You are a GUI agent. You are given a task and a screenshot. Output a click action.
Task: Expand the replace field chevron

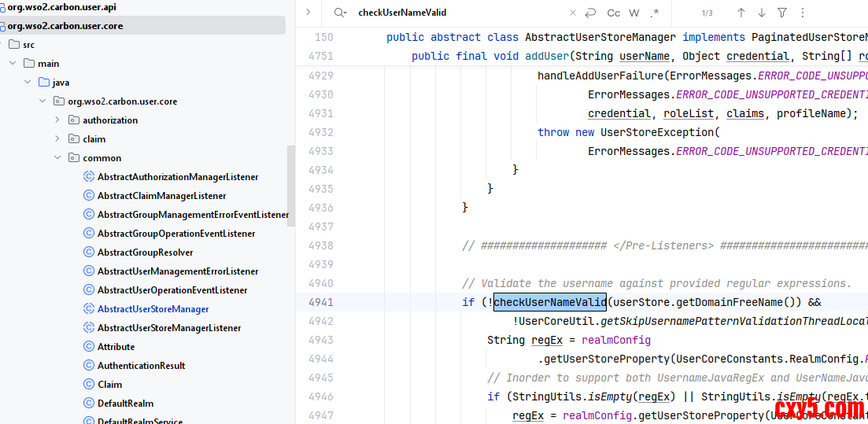pyautogui.click(x=308, y=13)
